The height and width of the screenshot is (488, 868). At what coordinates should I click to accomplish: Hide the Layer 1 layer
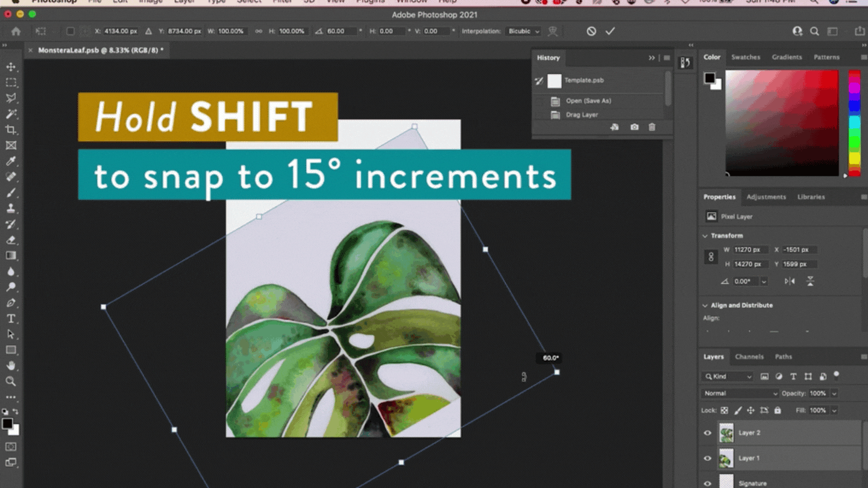(x=706, y=458)
